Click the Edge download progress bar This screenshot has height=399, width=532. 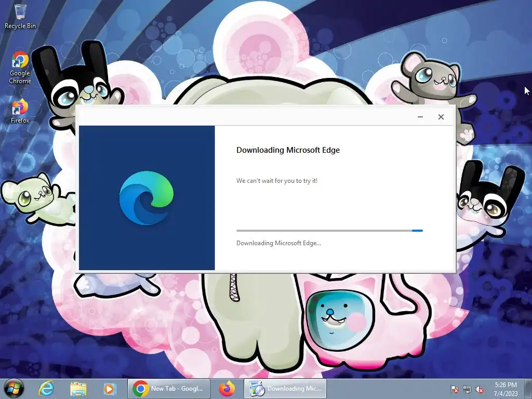click(329, 231)
